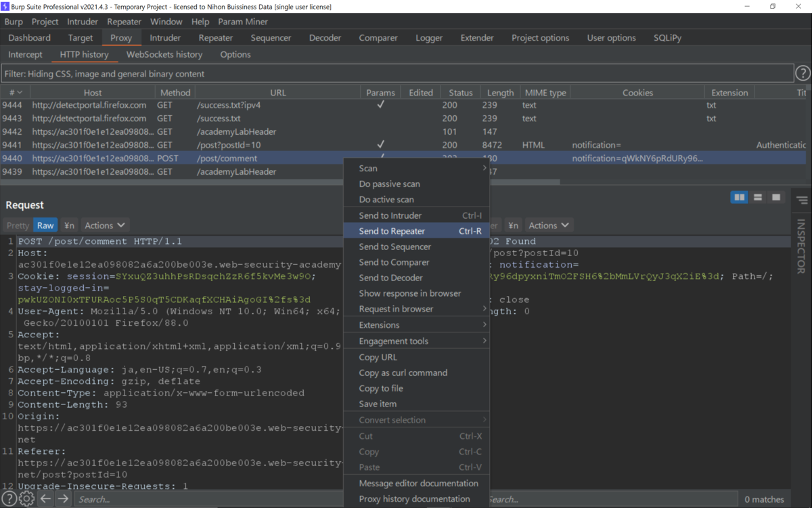812x508 pixels.
Task: Expand Engagement tools submenu
Action: 417,341
